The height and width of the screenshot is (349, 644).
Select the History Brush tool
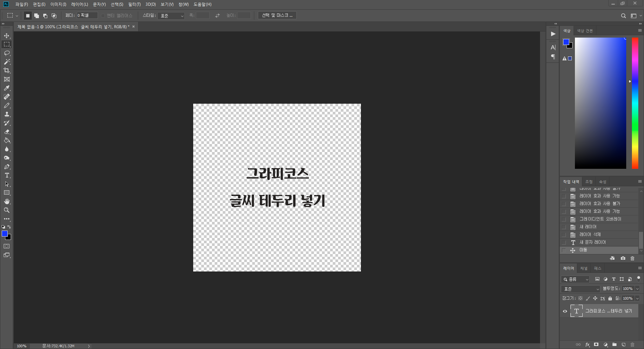pos(7,123)
